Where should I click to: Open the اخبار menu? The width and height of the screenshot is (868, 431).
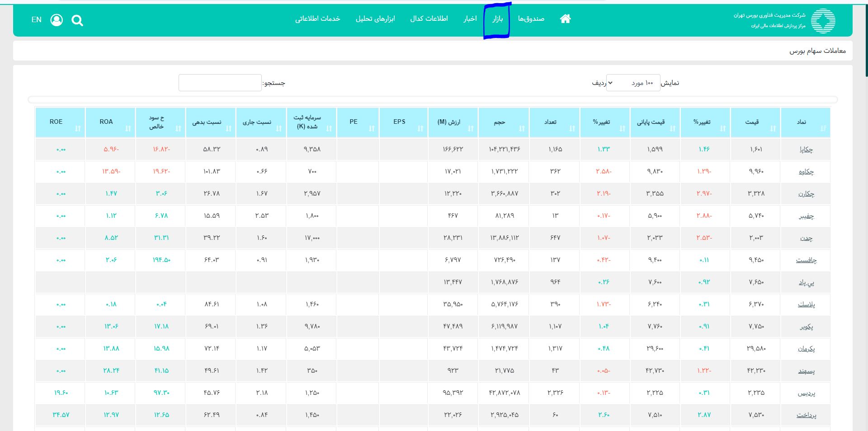pos(470,19)
